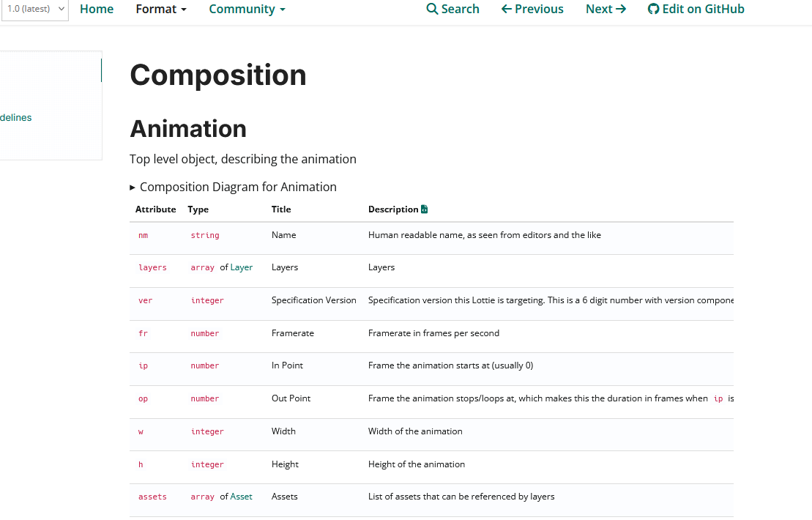The width and height of the screenshot is (812, 520).
Task: Go to the Home page
Action: [97, 10]
